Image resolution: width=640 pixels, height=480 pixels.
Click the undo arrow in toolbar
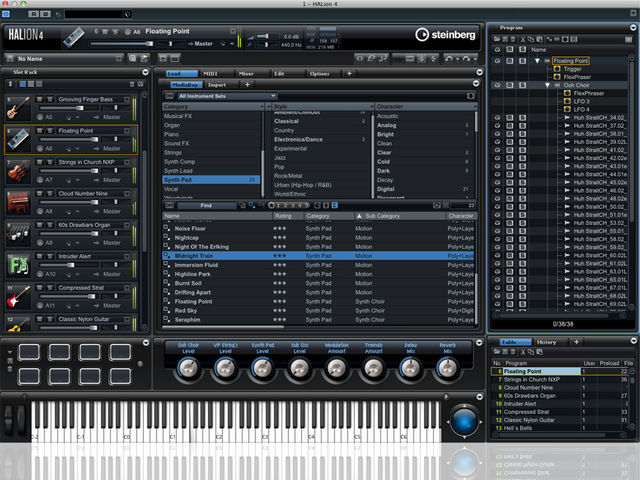[x=449, y=58]
